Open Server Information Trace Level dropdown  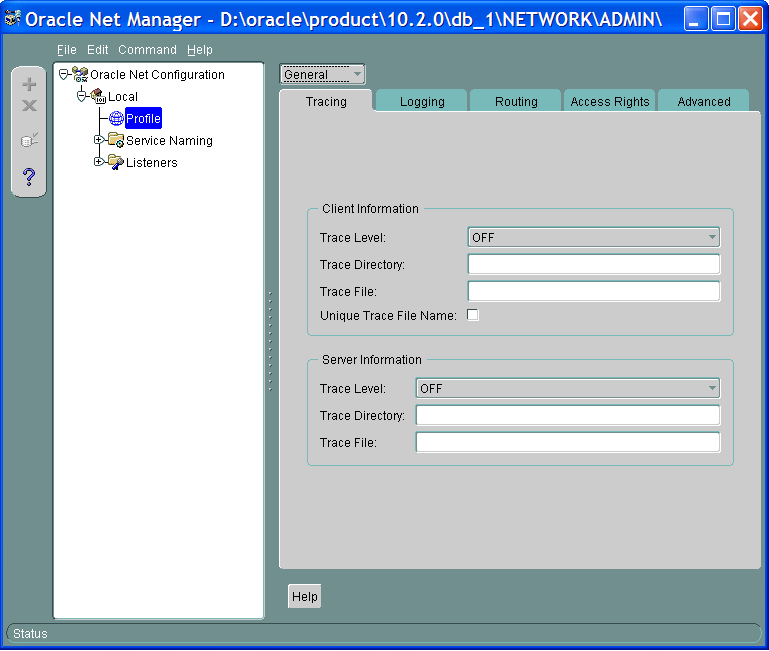click(567, 389)
